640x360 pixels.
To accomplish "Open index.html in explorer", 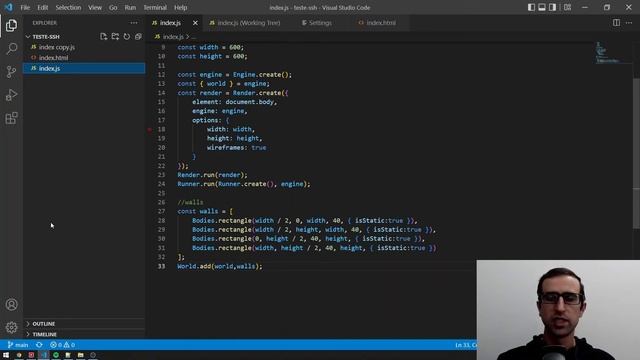I will click(84, 58).
